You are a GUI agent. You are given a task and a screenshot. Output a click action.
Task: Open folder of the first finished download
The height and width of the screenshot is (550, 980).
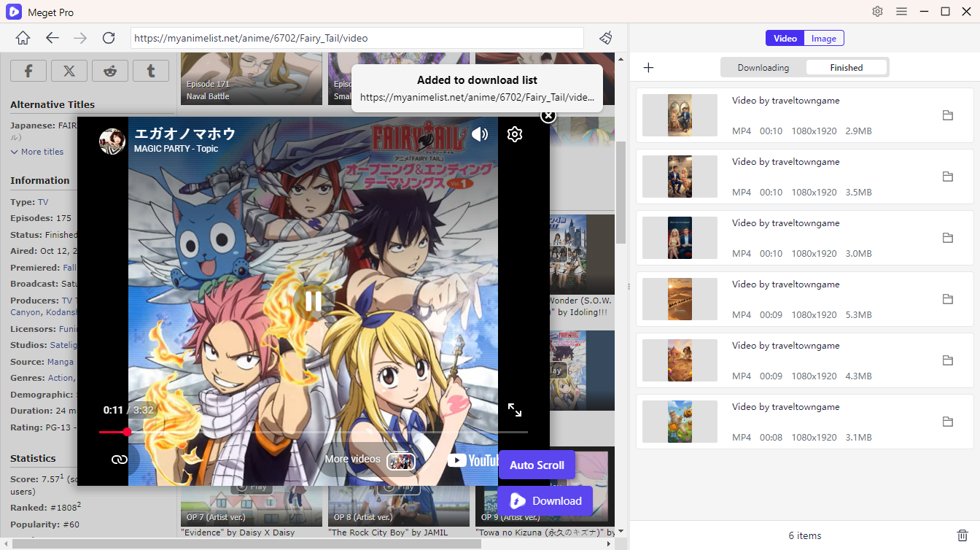[x=948, y=115]
